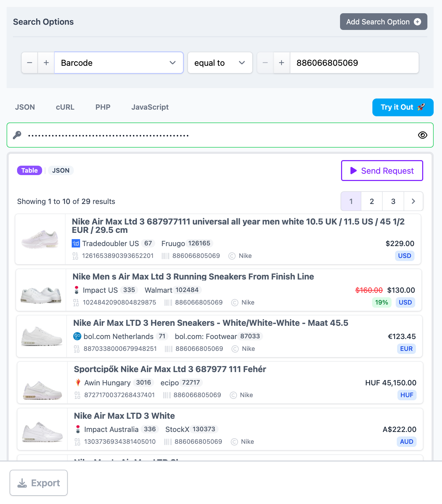Click the struck-through $160.00 price

click(369, 290)
